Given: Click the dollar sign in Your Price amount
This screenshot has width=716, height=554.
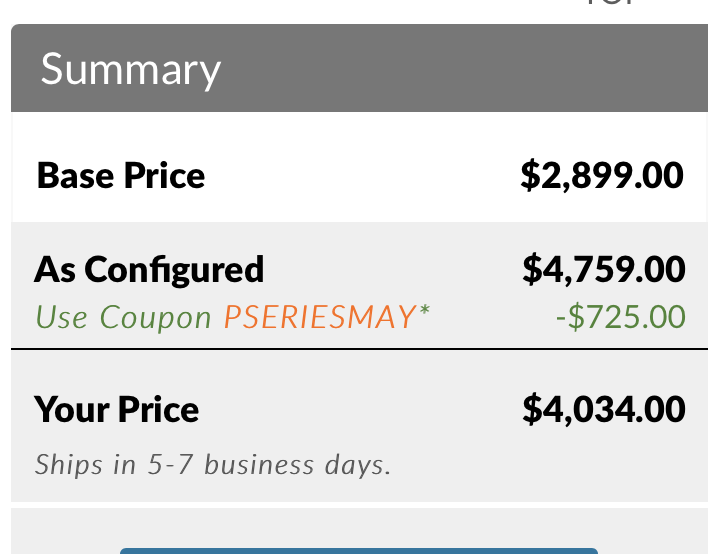Looking at the screenshot, I should coord(532,410).
